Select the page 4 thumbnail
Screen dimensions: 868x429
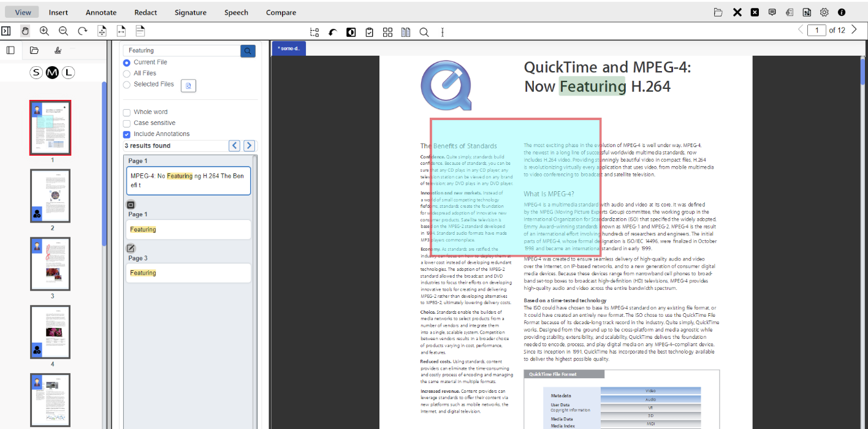[x=50, y=332]
